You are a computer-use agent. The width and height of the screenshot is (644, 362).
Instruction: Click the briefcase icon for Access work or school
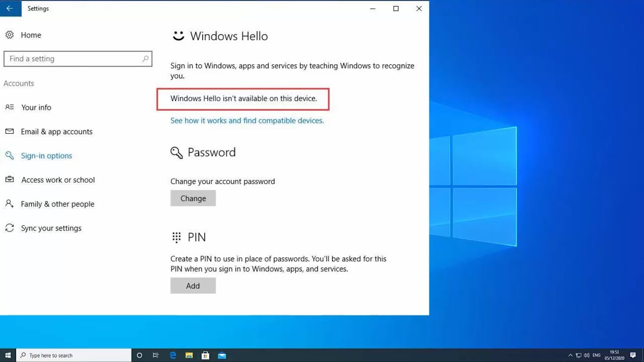[10, 179]
